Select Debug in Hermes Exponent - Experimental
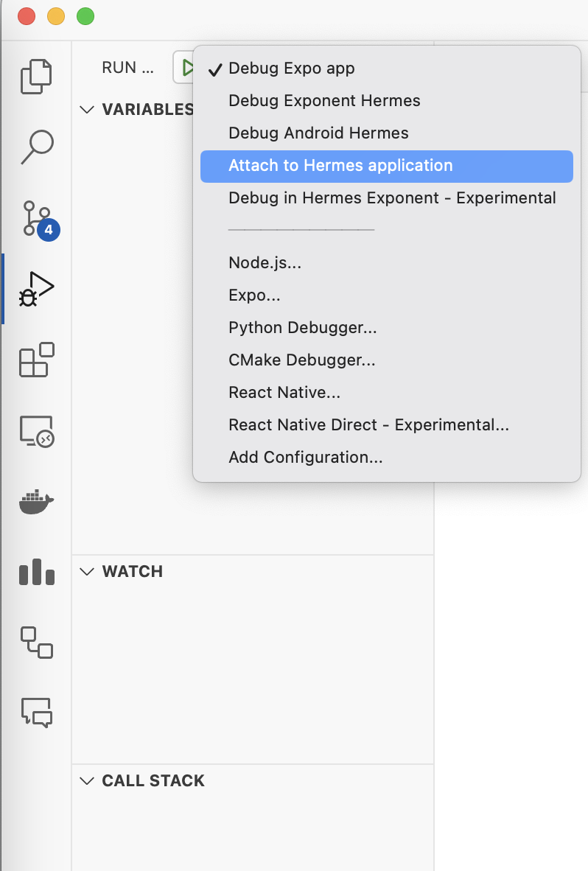The height and width of the screenshot is (871, 588). (386, 198)
